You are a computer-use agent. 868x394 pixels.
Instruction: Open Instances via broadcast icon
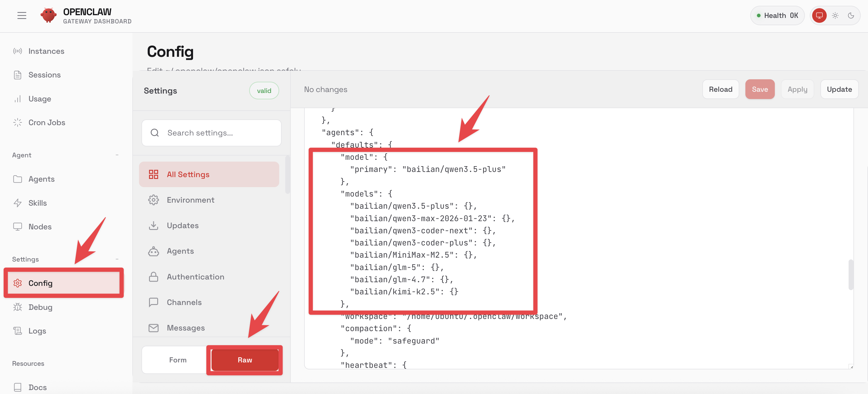point(18,51)
